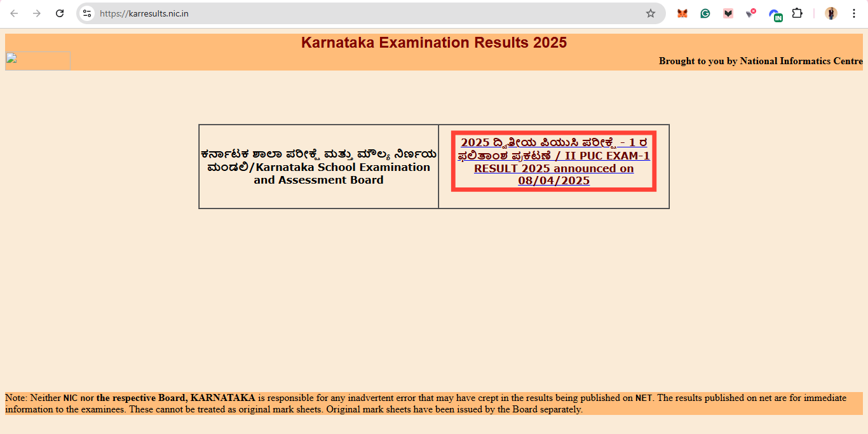The height and width of the screenshot is (434, 868).
Task: Click the pink extension icon with dark logo
Action: click(x=728, y=13)
